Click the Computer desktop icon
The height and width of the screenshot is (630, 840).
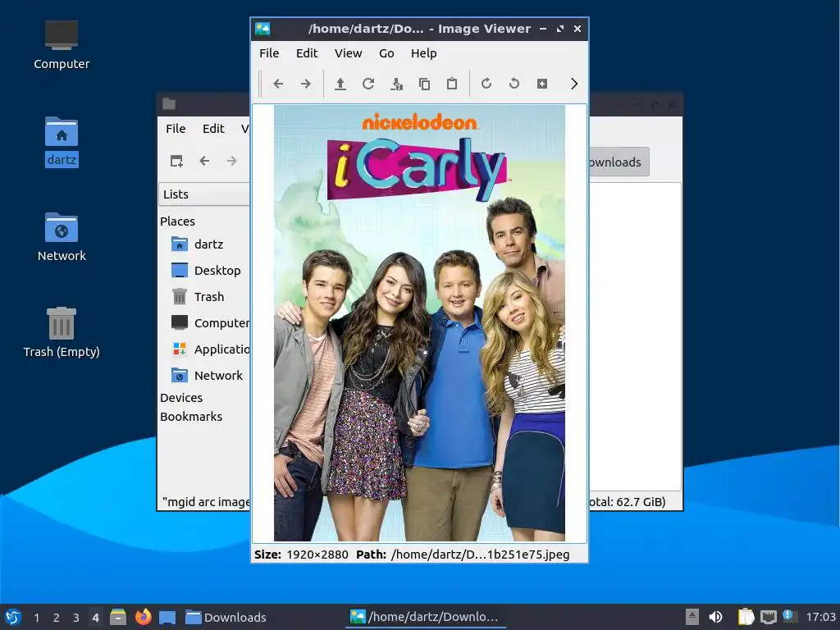click(x=62, y=45)
